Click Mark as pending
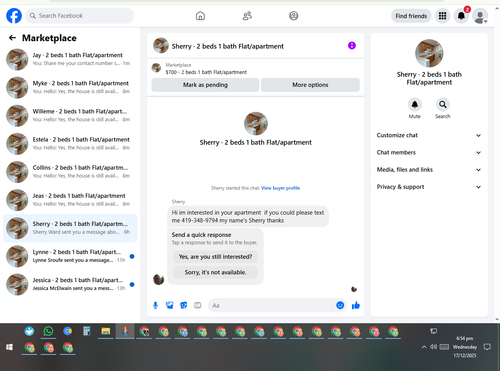 point(205,85)
